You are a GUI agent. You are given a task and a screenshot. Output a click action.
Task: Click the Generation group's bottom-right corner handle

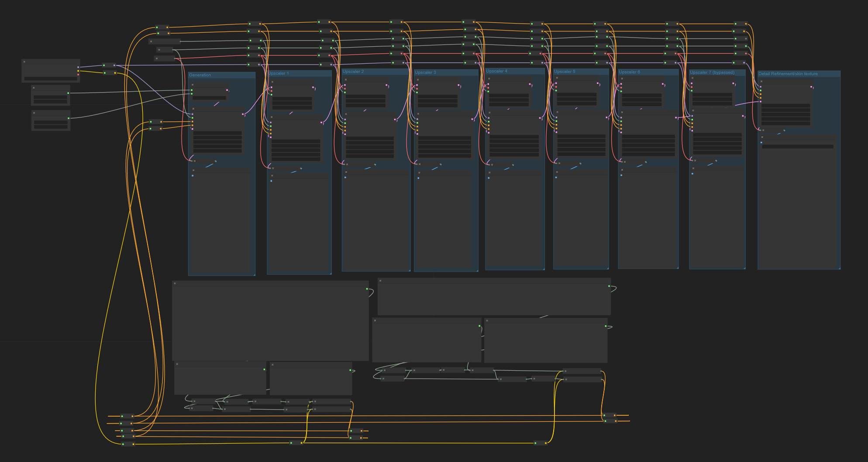pyautogui.click(x=254, y=274)
